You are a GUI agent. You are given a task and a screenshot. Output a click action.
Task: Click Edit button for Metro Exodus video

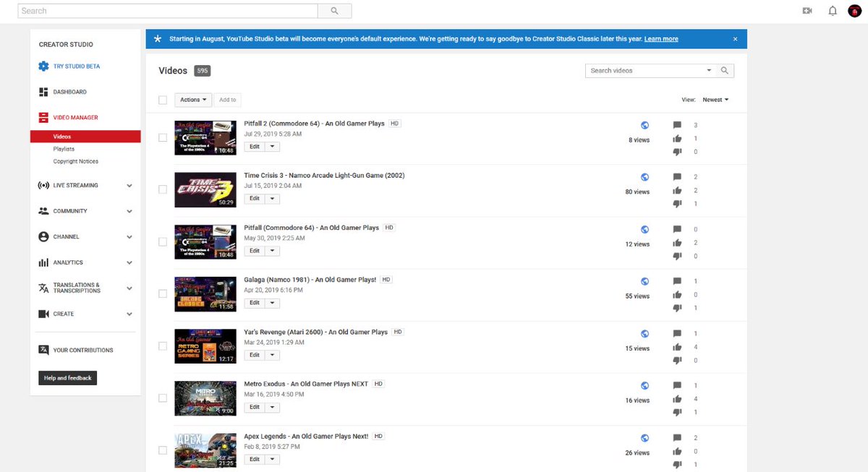coord(255,407)
